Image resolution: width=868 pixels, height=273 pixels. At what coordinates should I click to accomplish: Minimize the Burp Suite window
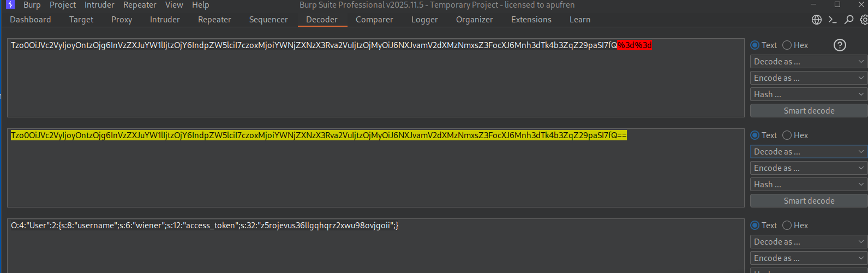pyautogui.click(x=813, y=5)
